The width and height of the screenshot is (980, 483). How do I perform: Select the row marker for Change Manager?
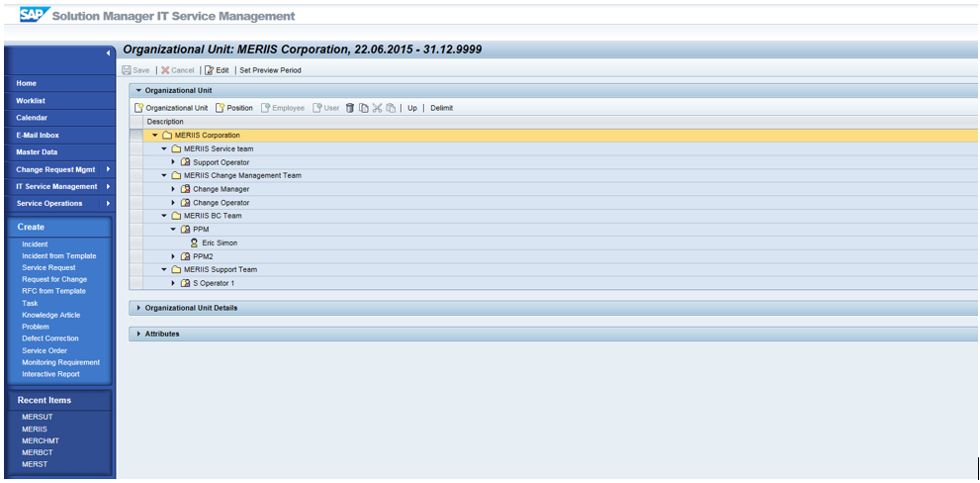click(135, 189)
